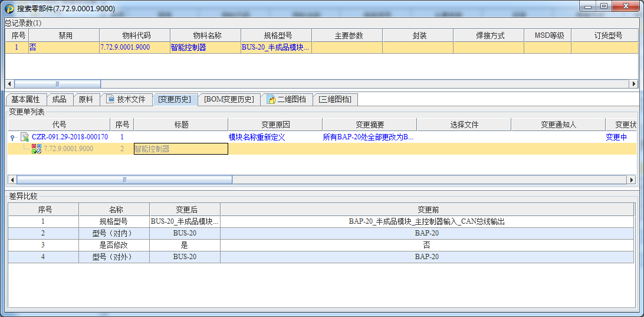Select the BUS-20_半成品模块 cell in top table

277,47
